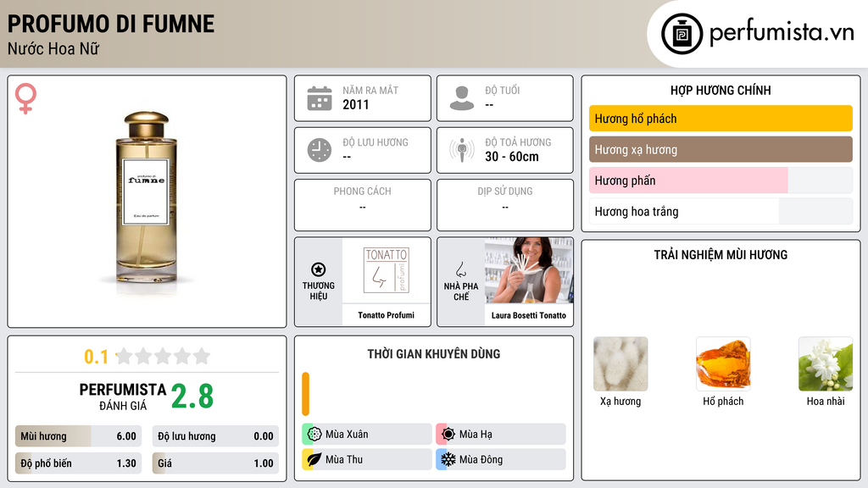Image resolution: width=868 pixels, height=488 pixels.
Task: Click the perfumista.vn site name text
Action: click(x=782, y=33)
